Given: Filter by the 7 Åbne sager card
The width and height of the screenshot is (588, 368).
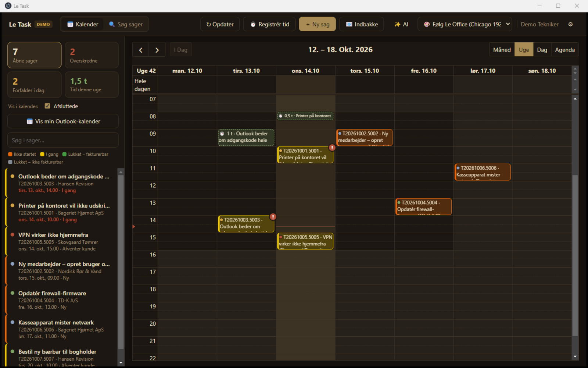Looking at the screenshot, I should coord(35,55).
